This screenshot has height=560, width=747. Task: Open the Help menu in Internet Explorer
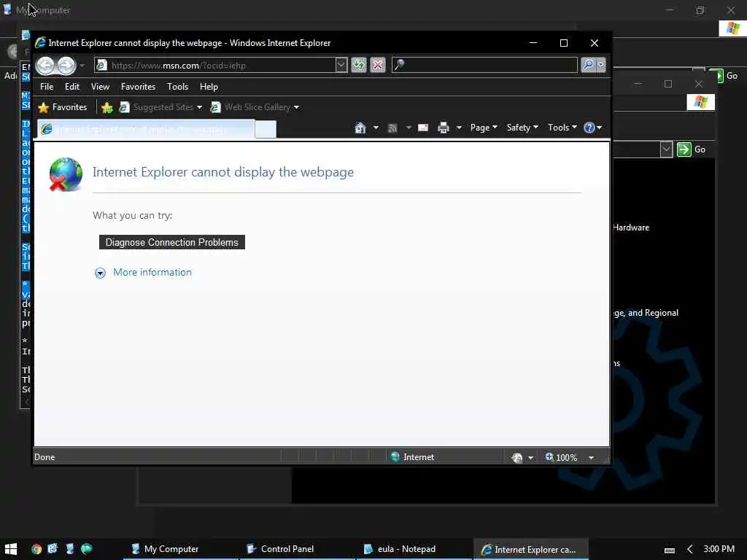209,87
